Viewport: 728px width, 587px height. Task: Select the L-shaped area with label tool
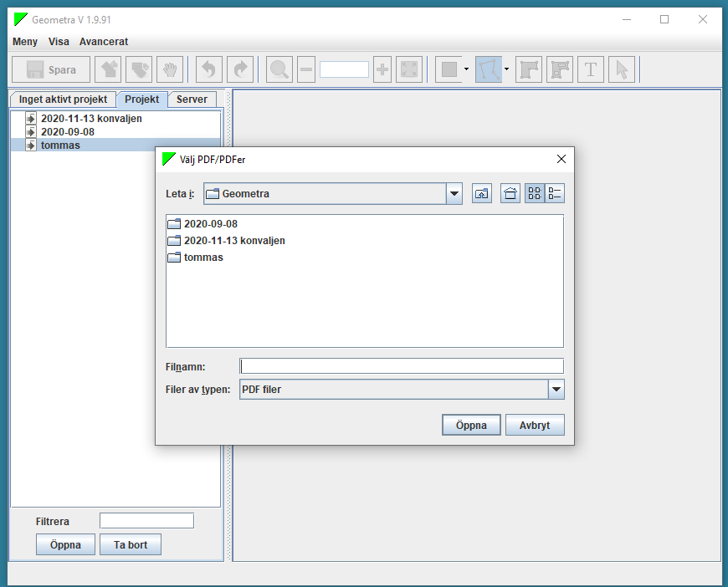tap(560, 69)
